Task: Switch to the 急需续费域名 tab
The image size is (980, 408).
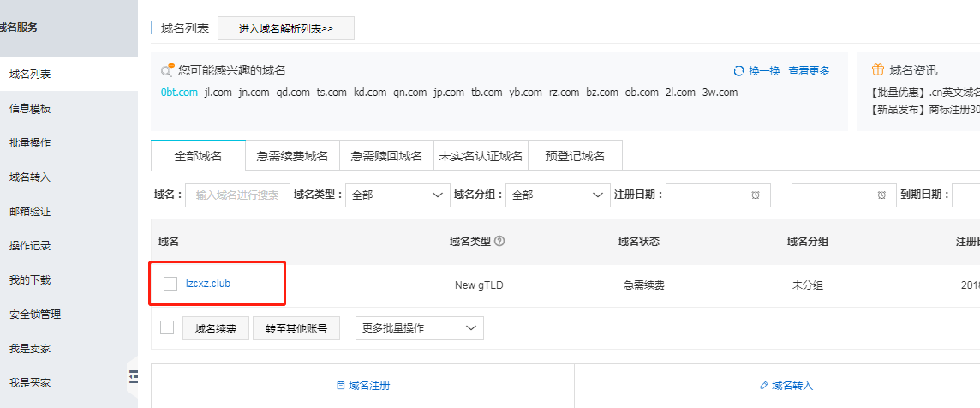Action: coord(292,156)
